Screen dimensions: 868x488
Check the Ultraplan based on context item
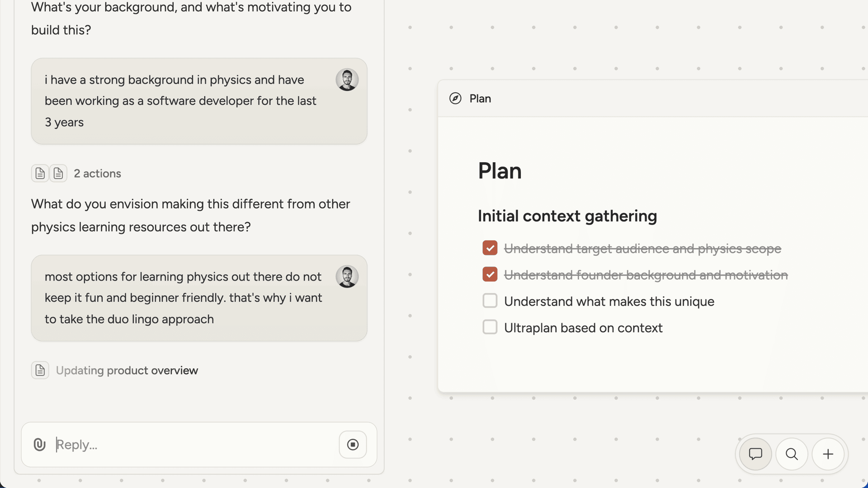[x=490, y=327]
